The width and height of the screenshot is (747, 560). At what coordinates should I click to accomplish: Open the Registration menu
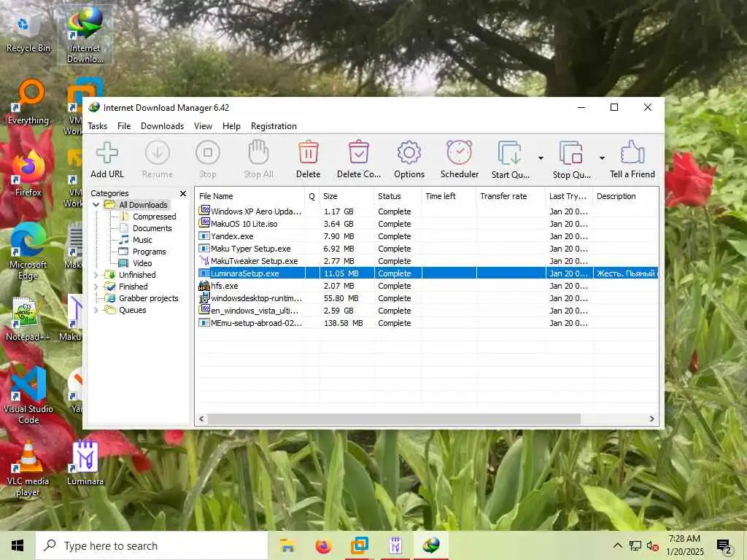pos(274,126)
